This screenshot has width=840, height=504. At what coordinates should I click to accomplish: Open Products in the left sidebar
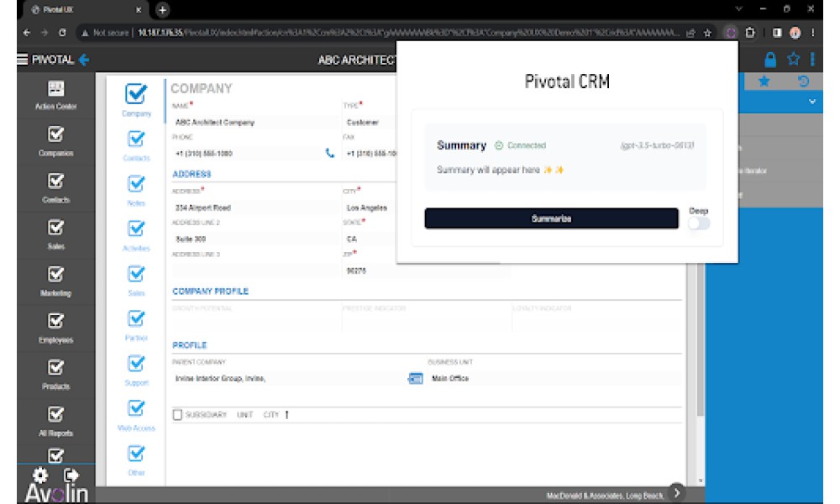55,375
